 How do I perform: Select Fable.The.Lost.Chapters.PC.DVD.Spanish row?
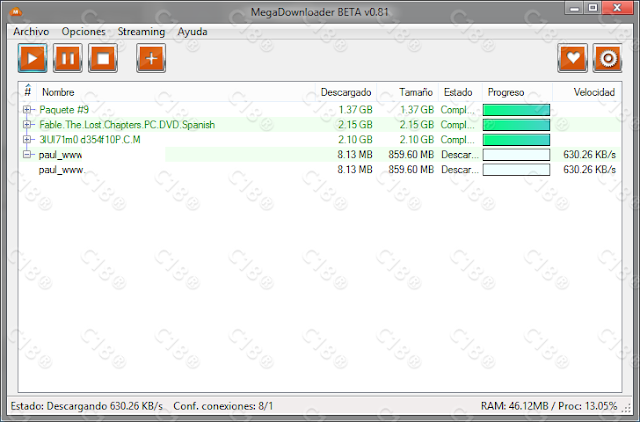pyautogui.click(x=320, y=124)
